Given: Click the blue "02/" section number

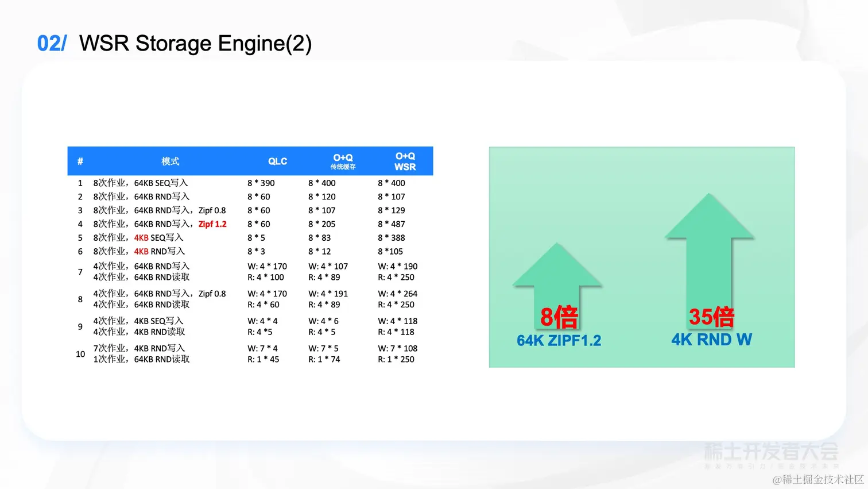Looking at the screenshot, I should 52,44.
